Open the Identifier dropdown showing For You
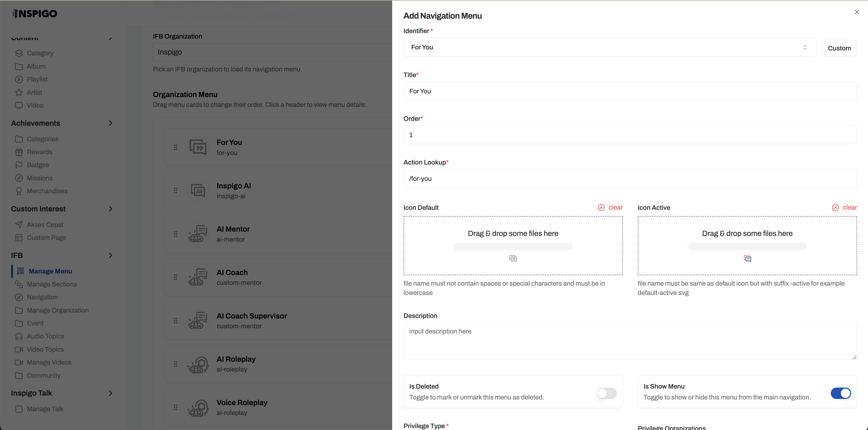This screenshot has height=430, width=868. click(610, 47)
